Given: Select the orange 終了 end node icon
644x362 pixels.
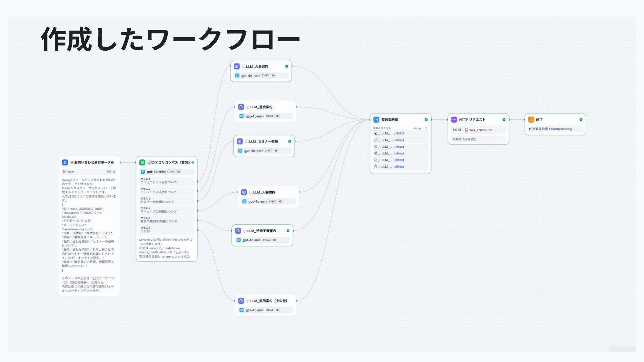Looking at the screenshot, I should coord(531,120).
